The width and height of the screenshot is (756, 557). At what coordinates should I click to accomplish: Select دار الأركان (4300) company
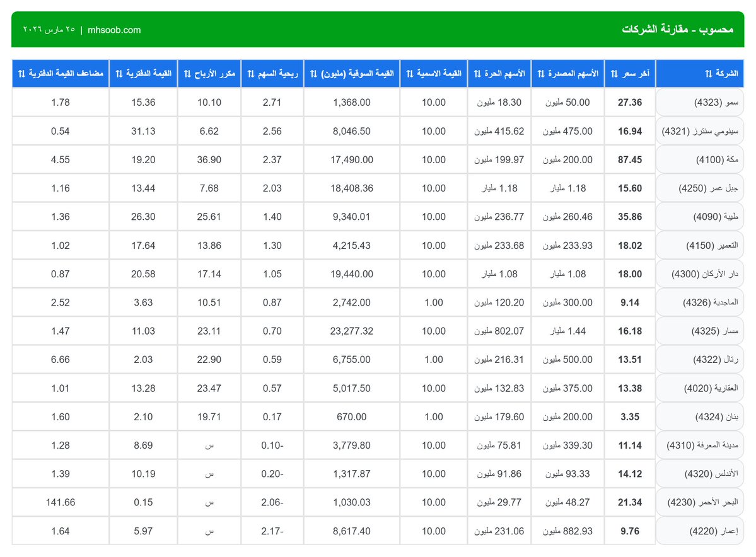pos(700,273)
